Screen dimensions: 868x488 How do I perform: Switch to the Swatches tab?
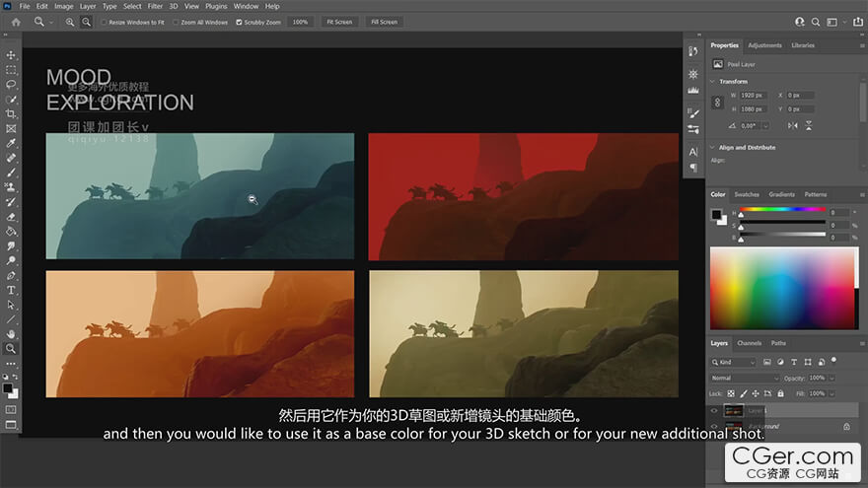tap(746, 194)
